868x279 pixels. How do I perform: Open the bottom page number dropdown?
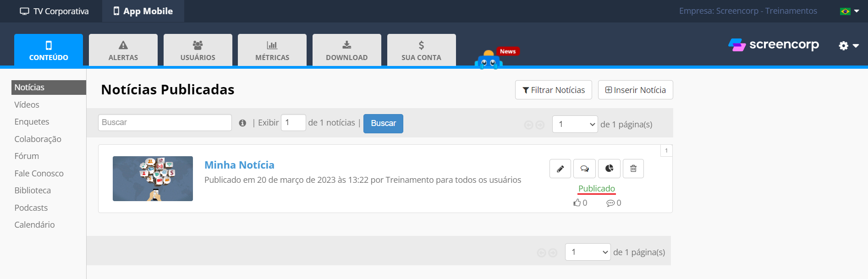[588, 252]
